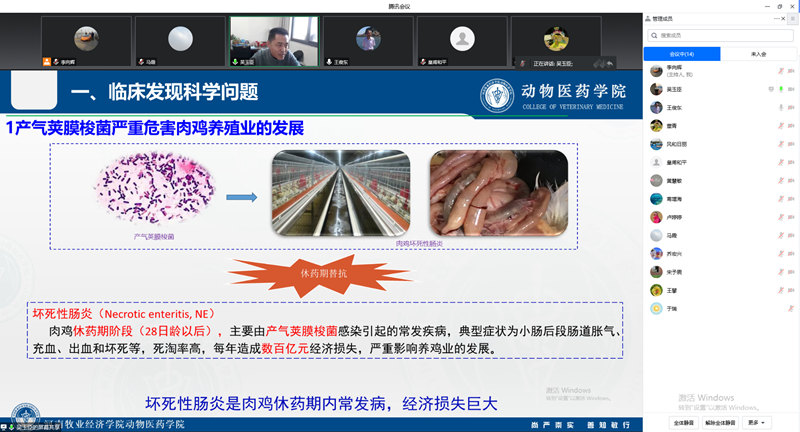Click the host badge icon on 李向辉's video tile
The width and height of the screenshot is (800, 432).
coord(47,60)
